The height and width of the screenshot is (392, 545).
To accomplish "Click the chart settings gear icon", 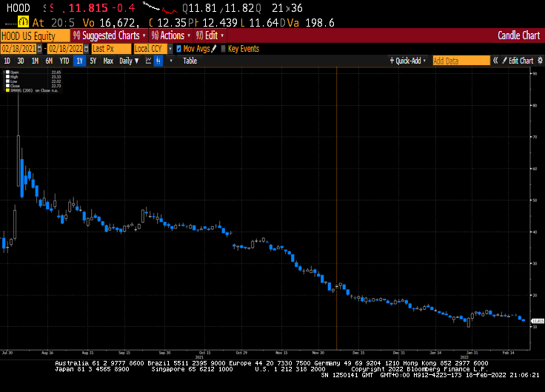I will click(x=540, y=61).
